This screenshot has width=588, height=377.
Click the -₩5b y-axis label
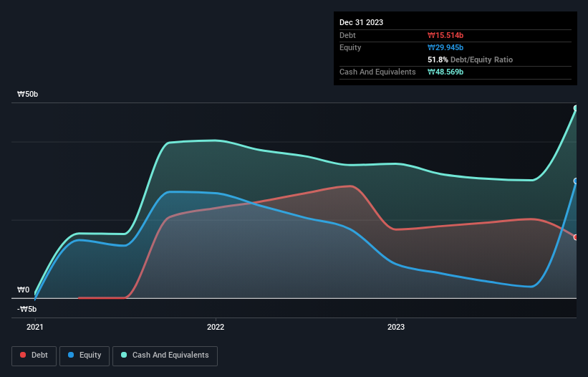(x=27, y=309)
